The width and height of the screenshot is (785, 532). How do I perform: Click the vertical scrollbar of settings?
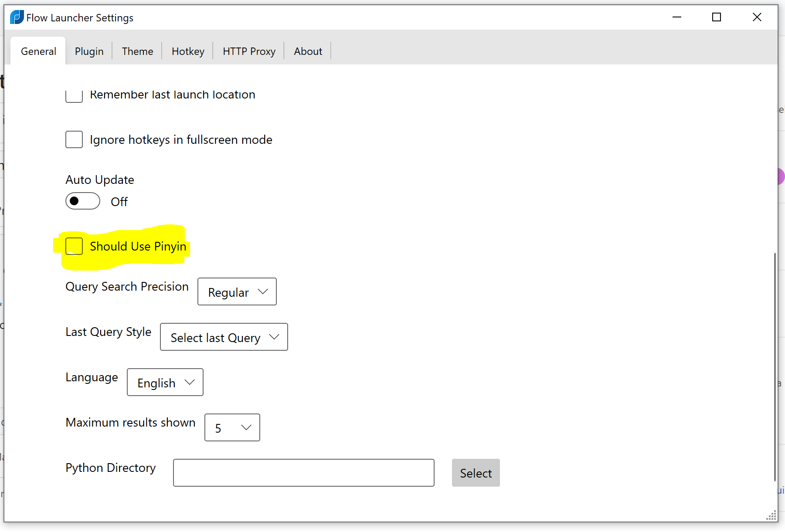coord(775,367)
